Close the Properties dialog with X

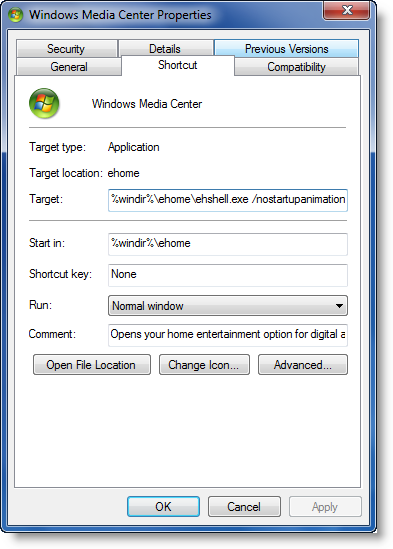coord(346,11)
